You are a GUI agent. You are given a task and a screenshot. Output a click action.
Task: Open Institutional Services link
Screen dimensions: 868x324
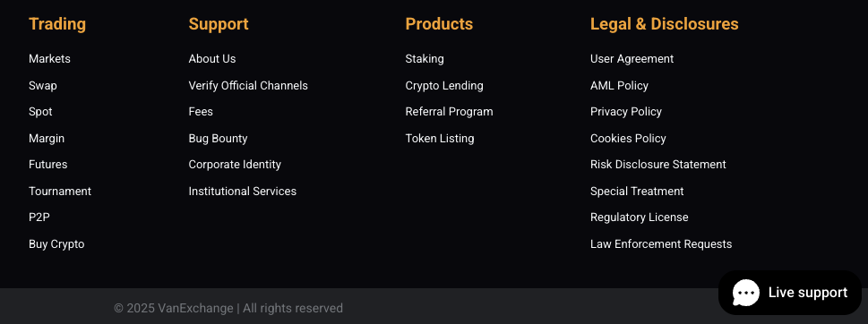pyautogui.click(x=243, y=192)
